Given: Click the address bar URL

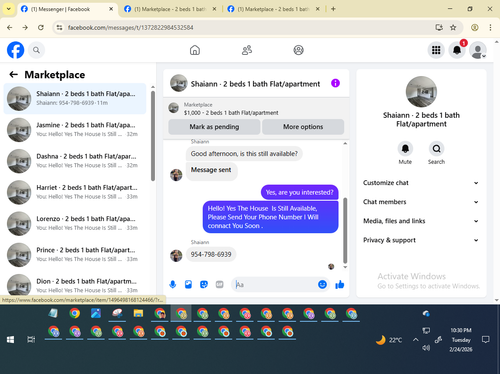Looking at the screenshot, I should coord(130,27).
